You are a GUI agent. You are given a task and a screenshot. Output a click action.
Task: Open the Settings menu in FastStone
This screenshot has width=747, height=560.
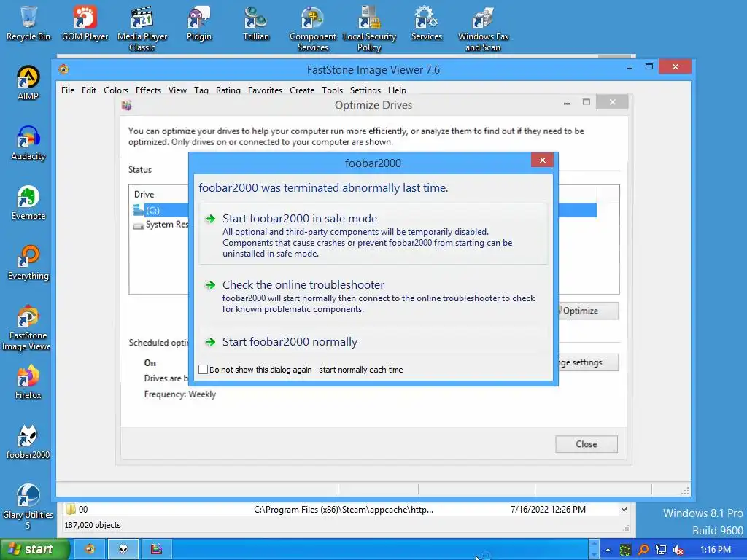click(x=365, y=90)
